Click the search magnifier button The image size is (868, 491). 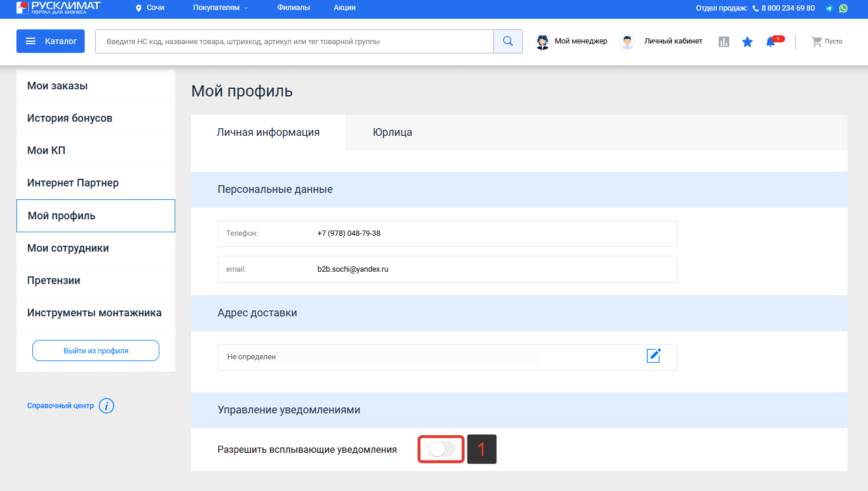coord(508,41)
